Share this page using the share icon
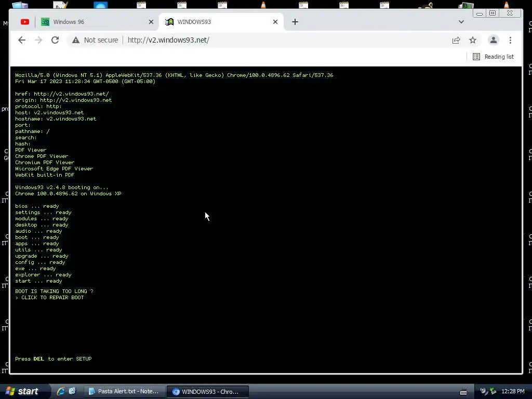 456,40
